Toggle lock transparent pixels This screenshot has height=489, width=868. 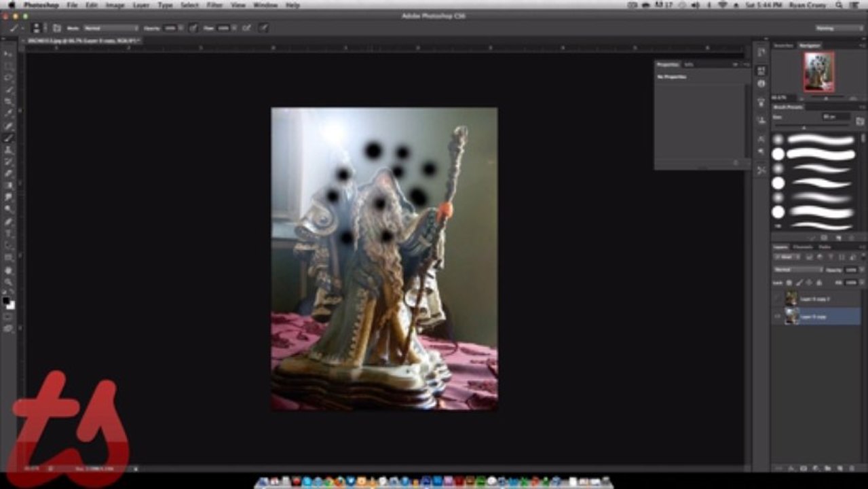click(789, 282)
